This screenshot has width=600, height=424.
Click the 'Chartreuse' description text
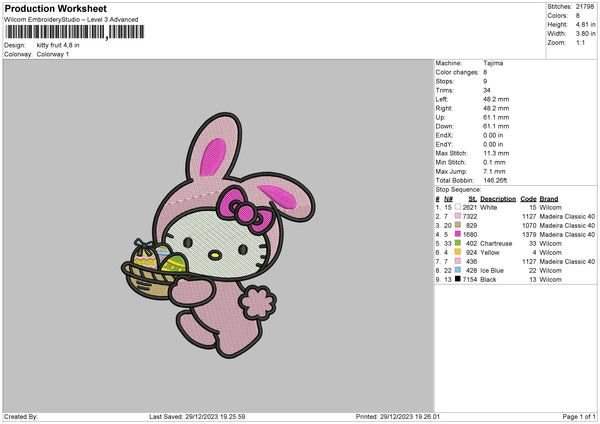pyautogui.click(x=496, y=243)
